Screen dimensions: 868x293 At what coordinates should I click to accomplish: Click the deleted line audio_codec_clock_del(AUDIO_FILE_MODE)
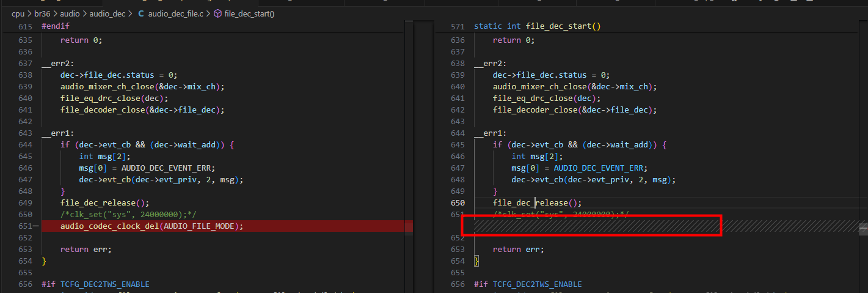tap(151, 226)
